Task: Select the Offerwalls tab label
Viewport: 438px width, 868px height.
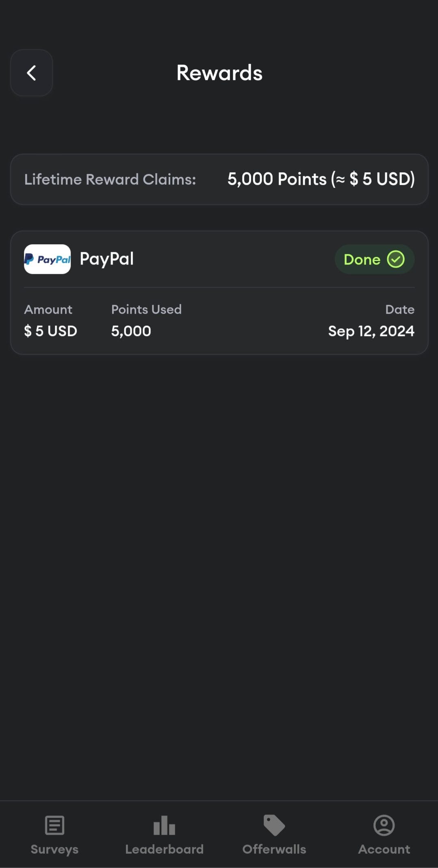Action: (x=274, y=849)
